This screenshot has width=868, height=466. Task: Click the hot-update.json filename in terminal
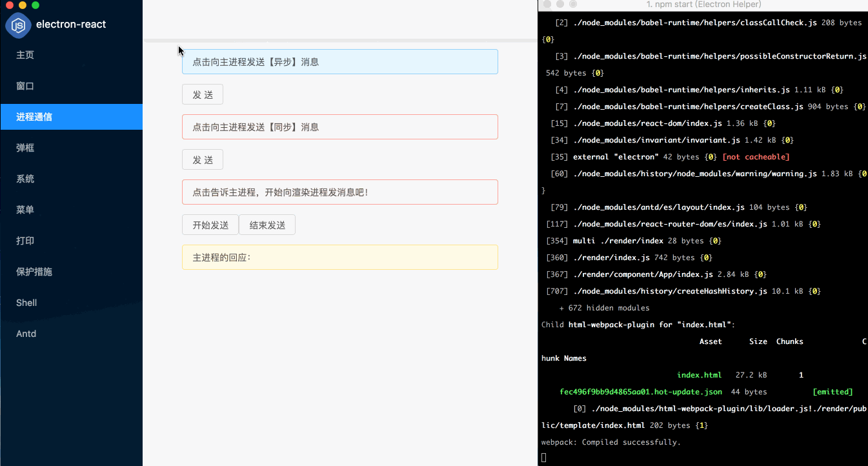tap(641, 392)
